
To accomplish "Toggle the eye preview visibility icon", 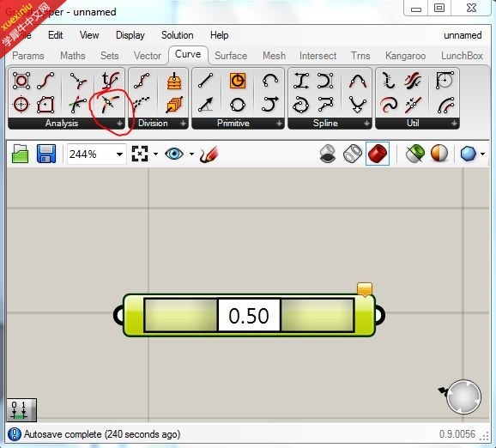I will (x=174, y=154).
